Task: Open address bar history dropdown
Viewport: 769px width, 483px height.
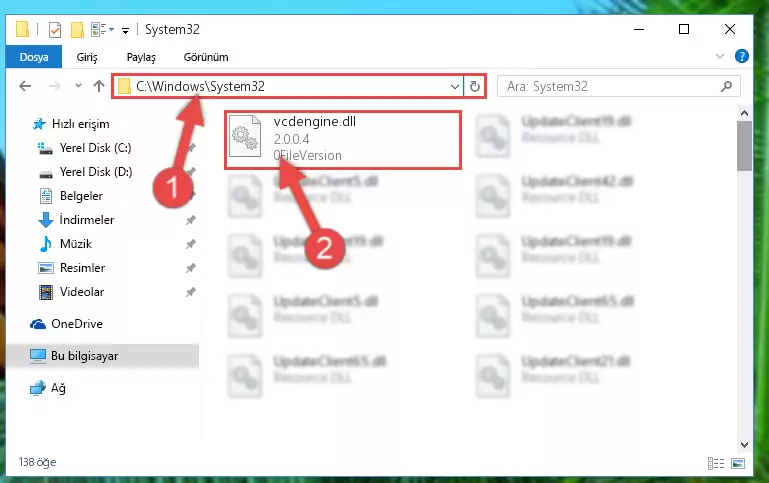Action: click(455, 87)
